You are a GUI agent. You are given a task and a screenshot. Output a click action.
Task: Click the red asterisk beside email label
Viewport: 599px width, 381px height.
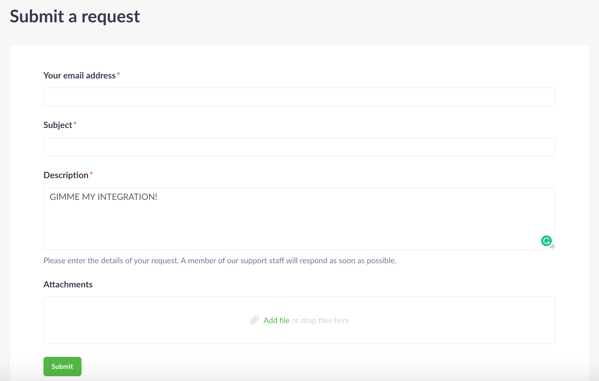tap(118, 73)
